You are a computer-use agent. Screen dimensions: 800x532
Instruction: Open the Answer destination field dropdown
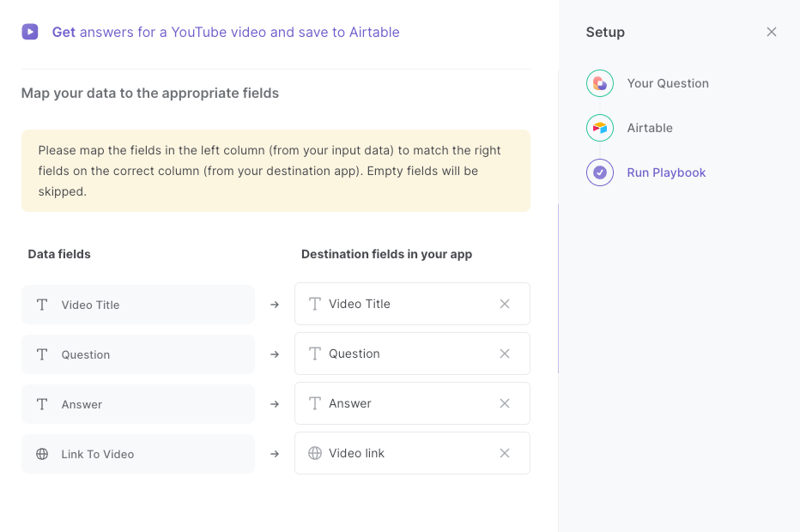click(x=412, y=403)
